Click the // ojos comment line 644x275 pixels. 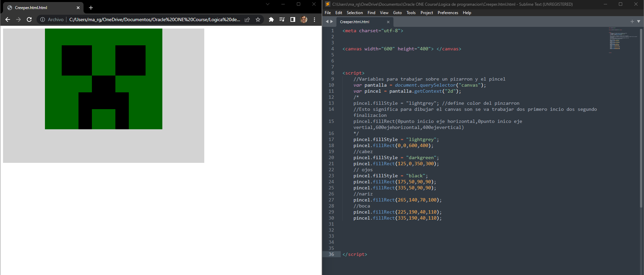(363, 170)
